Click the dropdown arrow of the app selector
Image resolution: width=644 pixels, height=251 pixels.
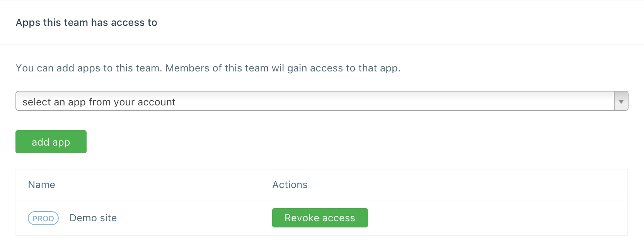point(621,102)
